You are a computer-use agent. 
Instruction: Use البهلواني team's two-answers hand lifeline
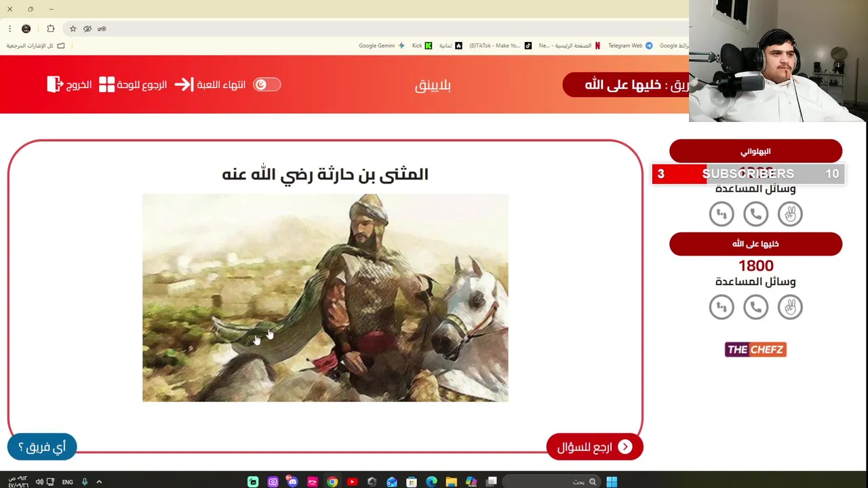[790, 214]
